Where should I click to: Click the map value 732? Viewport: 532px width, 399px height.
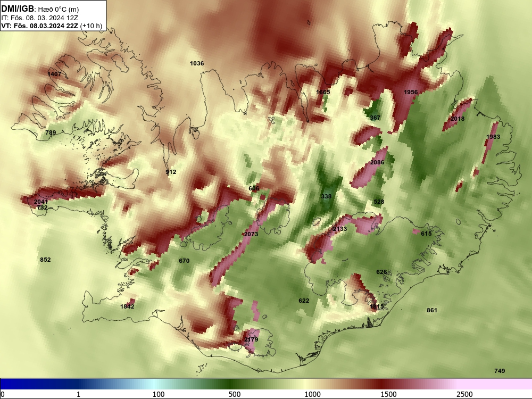(x=42, y=207)
